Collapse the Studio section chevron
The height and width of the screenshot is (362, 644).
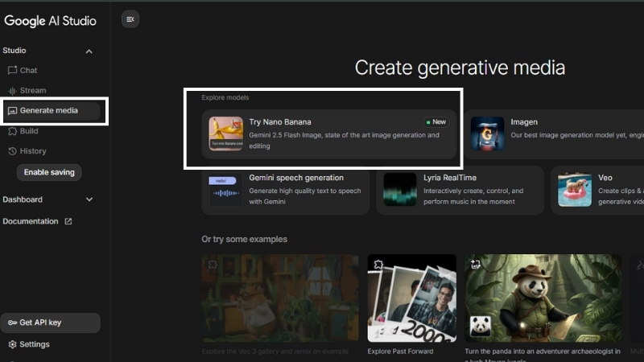point(89,51)
